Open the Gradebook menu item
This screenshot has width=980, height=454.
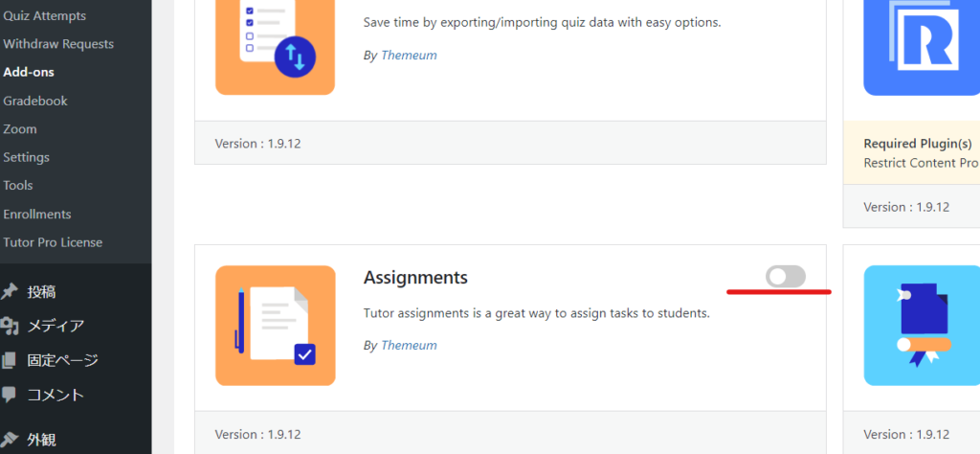pyautogui.click(x=35, y=101)
